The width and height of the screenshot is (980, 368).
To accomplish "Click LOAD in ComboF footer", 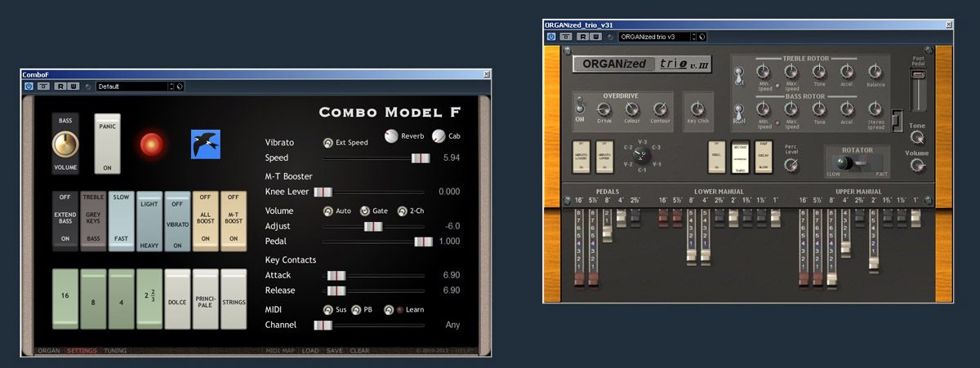I will (x=310, y=351).
